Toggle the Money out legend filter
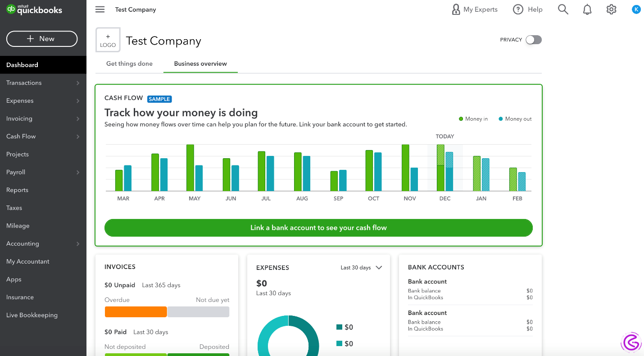The width and height of the screenshot is (644, 356). (x=515, y=119)
